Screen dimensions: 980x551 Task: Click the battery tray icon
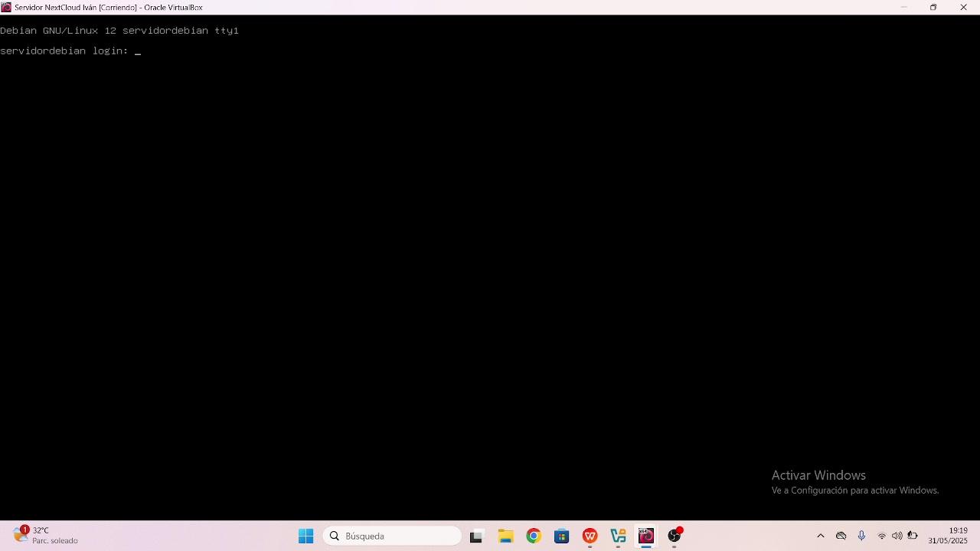pos(912,536)
